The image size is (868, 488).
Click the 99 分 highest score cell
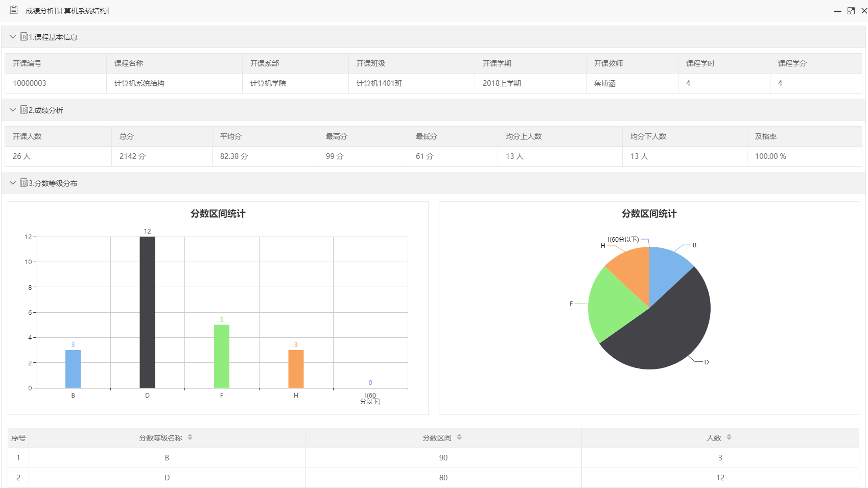coord(363,156)
